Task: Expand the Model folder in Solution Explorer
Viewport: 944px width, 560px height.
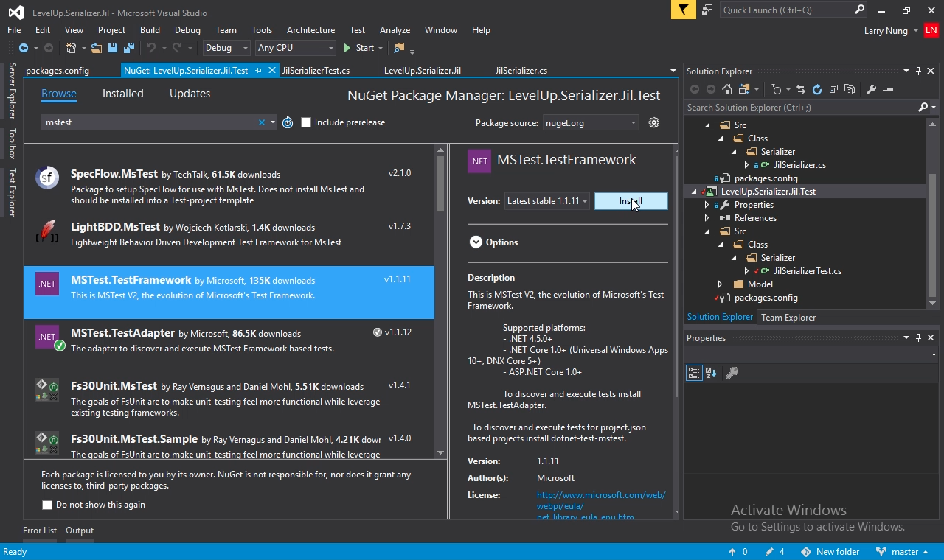Action: click(721, 284)
